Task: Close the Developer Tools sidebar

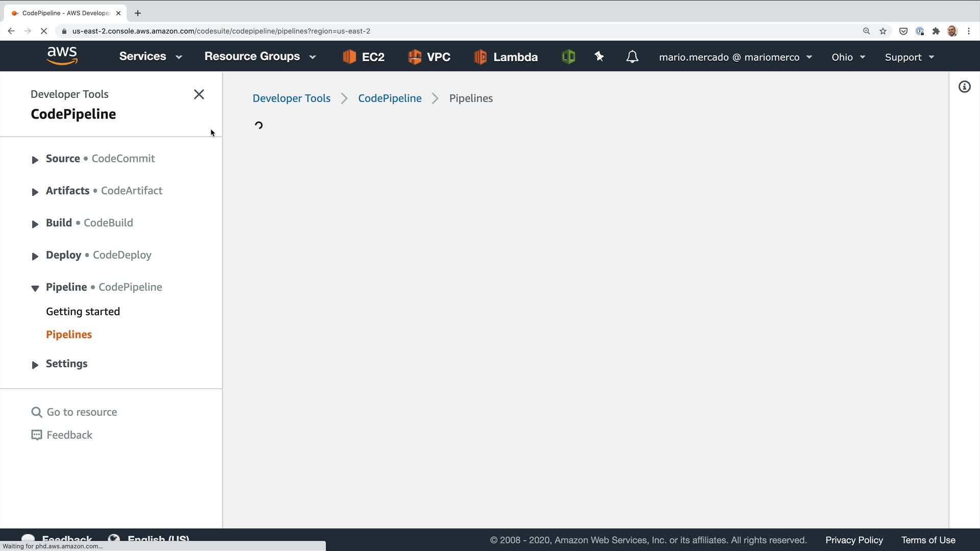Action: coord(199,94)
